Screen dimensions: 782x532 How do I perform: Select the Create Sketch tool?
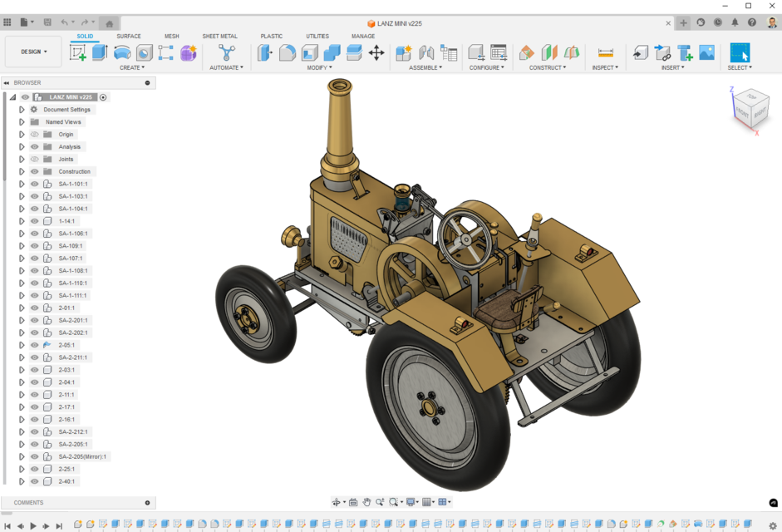76,52
